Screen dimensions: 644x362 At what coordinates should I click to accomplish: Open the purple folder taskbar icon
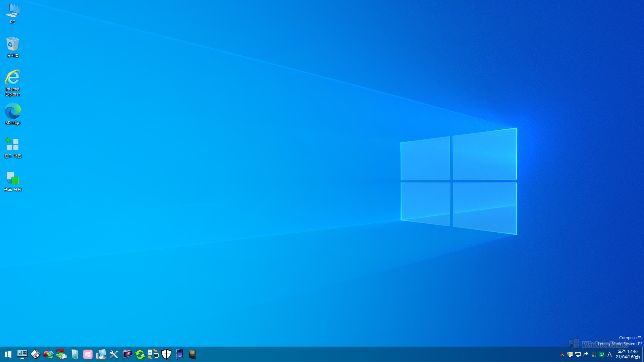(127, 354)
